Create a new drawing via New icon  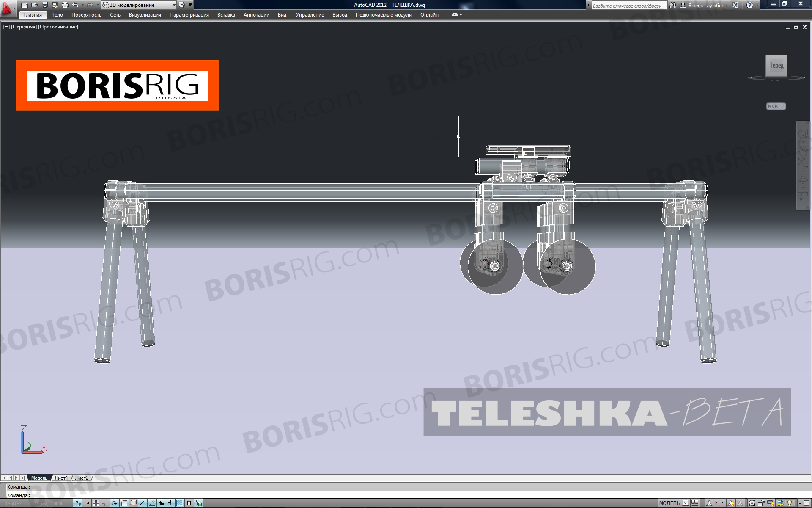tap(25, 5)
